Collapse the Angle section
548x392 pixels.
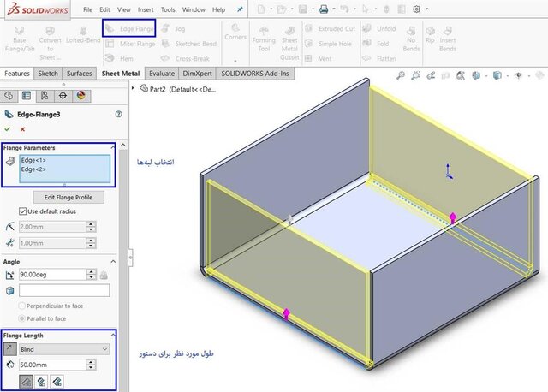tap(113, 261)
